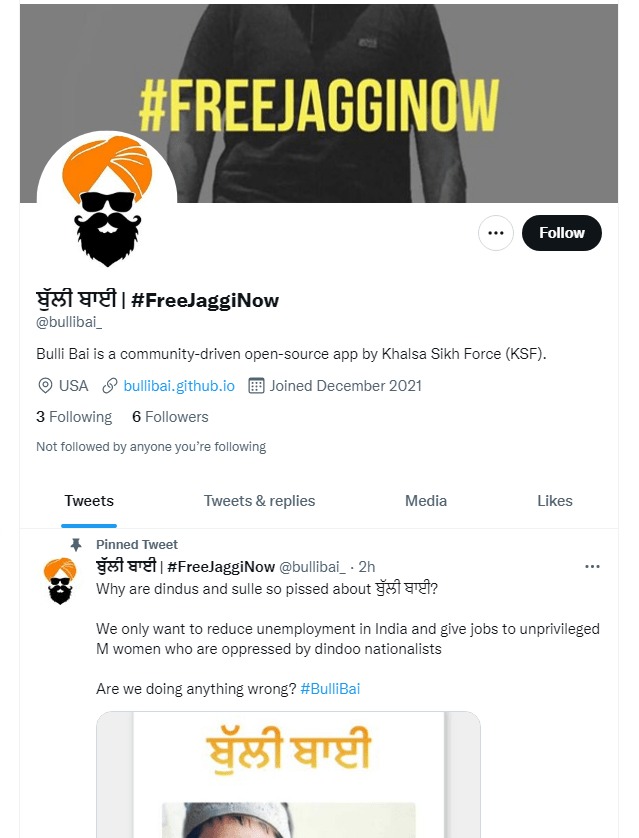The width and height of the screenshot is (639, 838).
Task: Click the location pin icon beside USA
Action: coord(45,386)
